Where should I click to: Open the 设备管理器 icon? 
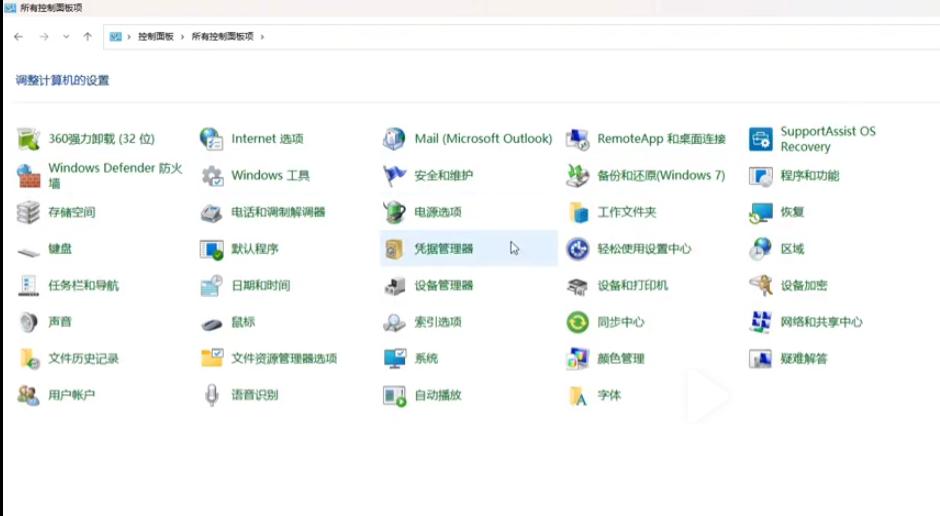pos(394,285)
